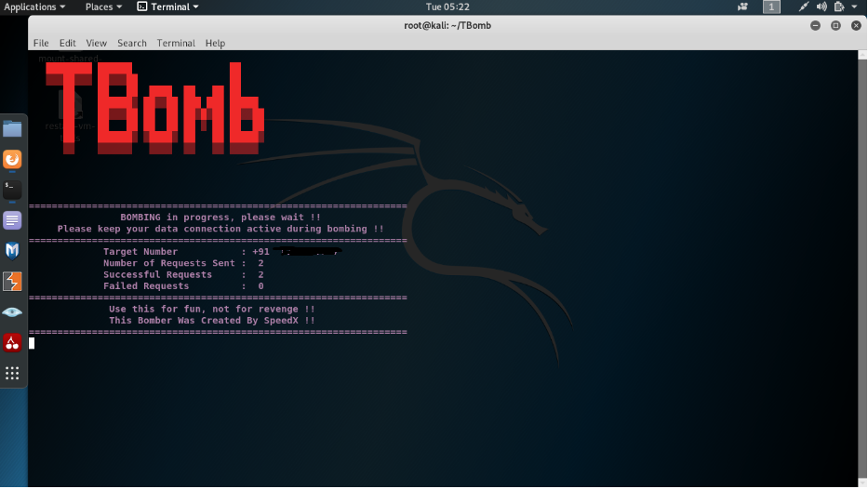Click the terminal cursor block
The width and height of the screenshot is (868, 489).
(32, 344)
